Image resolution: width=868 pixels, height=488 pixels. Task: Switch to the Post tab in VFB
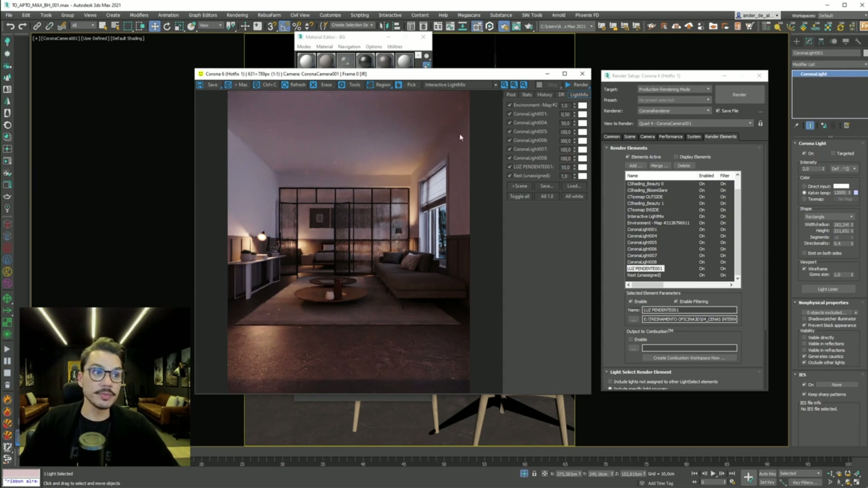(x=511, y=95)
